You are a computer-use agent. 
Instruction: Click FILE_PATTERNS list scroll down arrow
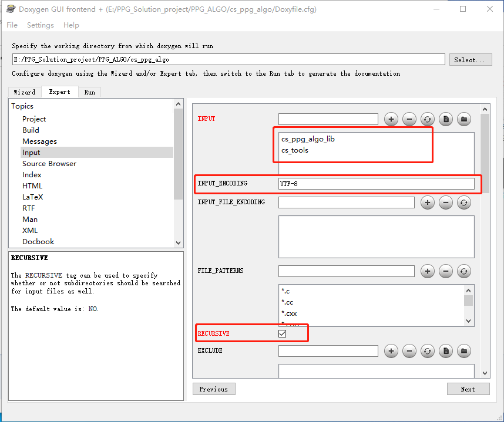468,321
